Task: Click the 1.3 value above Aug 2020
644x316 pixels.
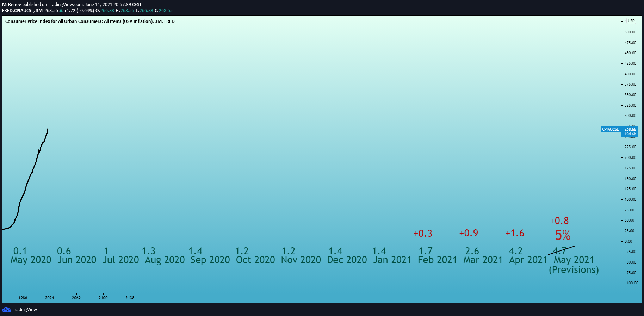Action: 149,251
